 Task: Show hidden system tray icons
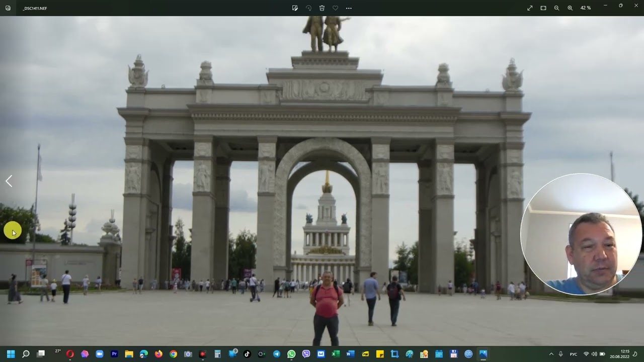[x=551, y=354]
